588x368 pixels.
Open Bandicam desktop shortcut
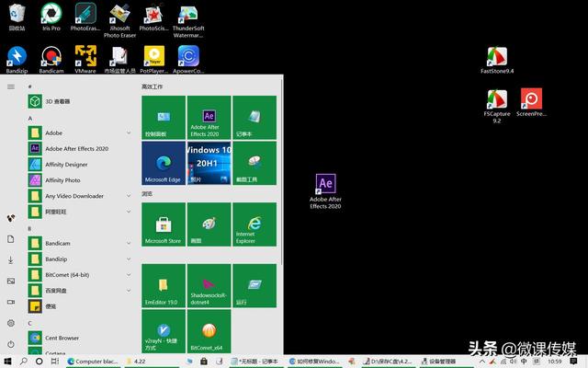pyautogui.click(x=51, y=59)
